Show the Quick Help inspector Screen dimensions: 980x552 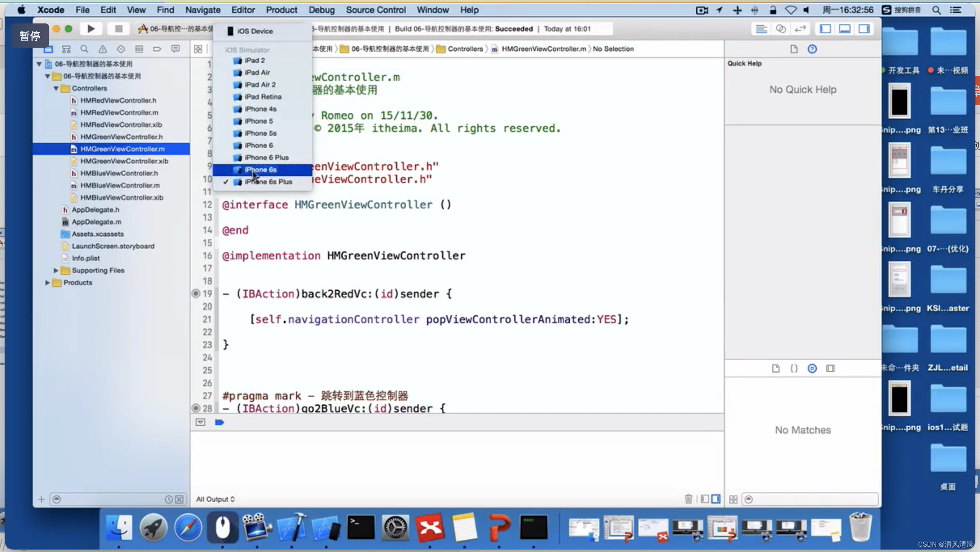pos(812,49)
